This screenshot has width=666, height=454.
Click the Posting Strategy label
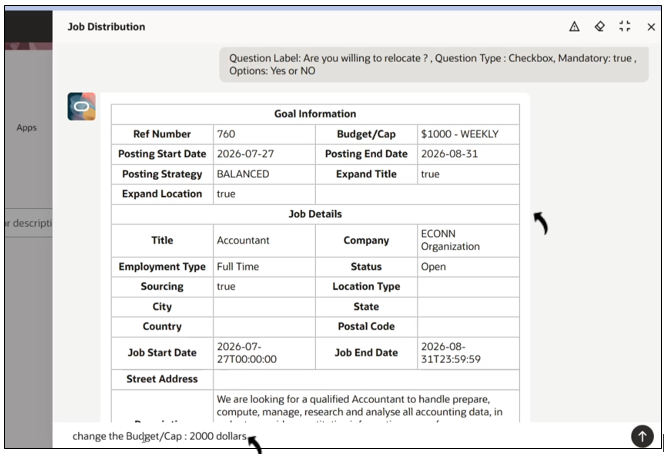click(x=162, y=174)
